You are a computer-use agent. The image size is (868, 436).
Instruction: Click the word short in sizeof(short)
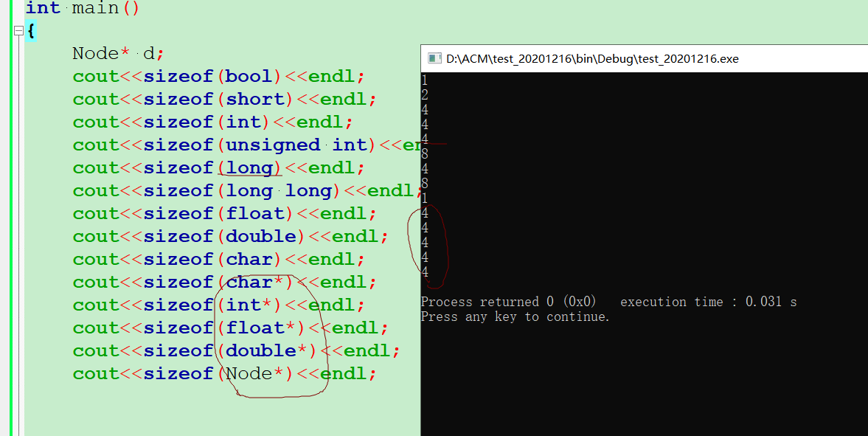coord(254,99)
